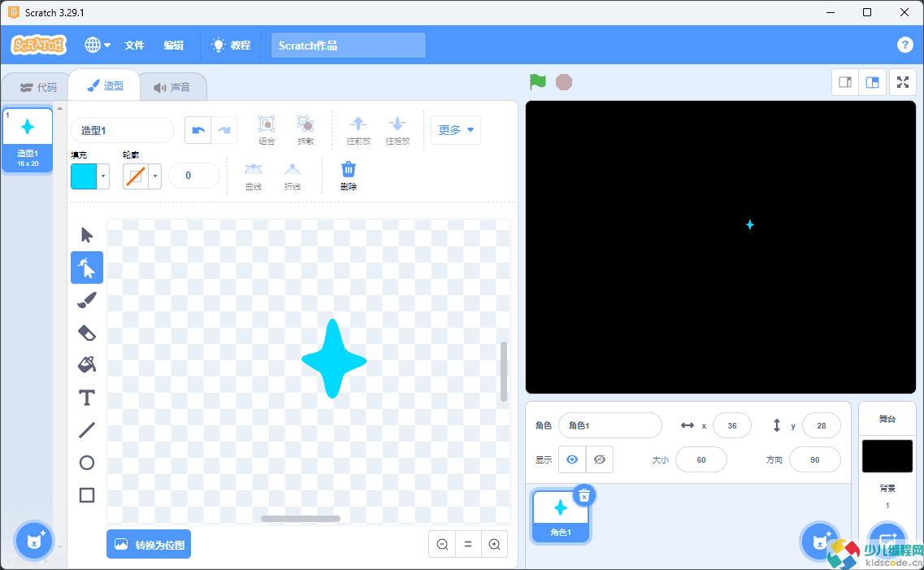Viewport: 924px width, 570px height.
Task: Select the Eraser tool
Action: (87, 333)
